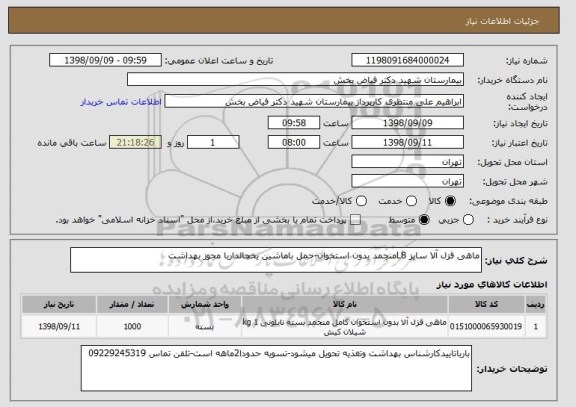The height and width of the screenshot is (407, 576).
Task: Click the ردیف column header
Action: click(536, 305)
